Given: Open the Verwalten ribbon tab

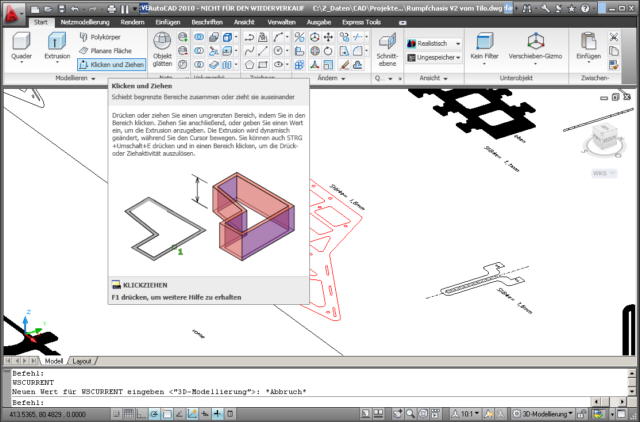Looking at the screenshot, I should point(281,22).
